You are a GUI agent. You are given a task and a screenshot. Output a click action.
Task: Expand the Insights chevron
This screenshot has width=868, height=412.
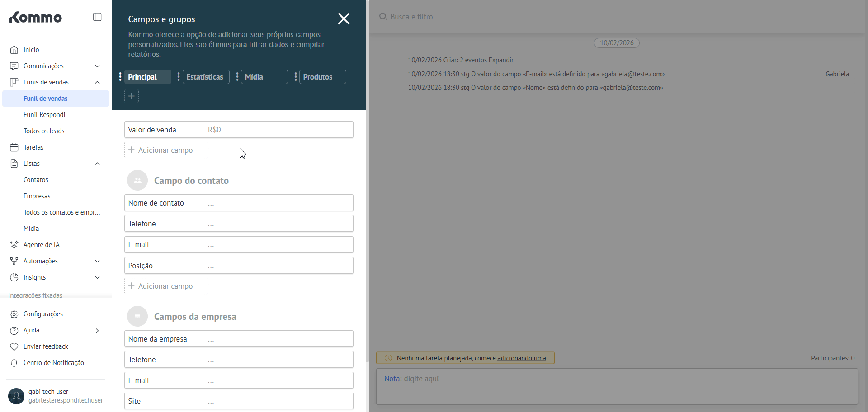click(97, 277)
